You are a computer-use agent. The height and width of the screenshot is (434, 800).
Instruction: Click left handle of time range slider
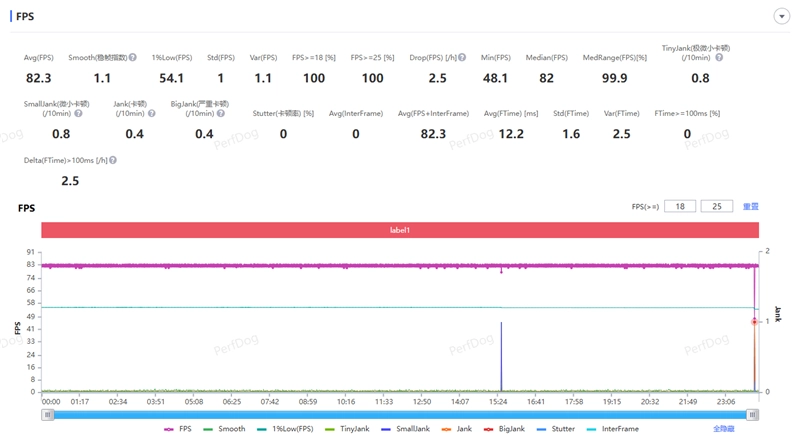pos(47,415)
